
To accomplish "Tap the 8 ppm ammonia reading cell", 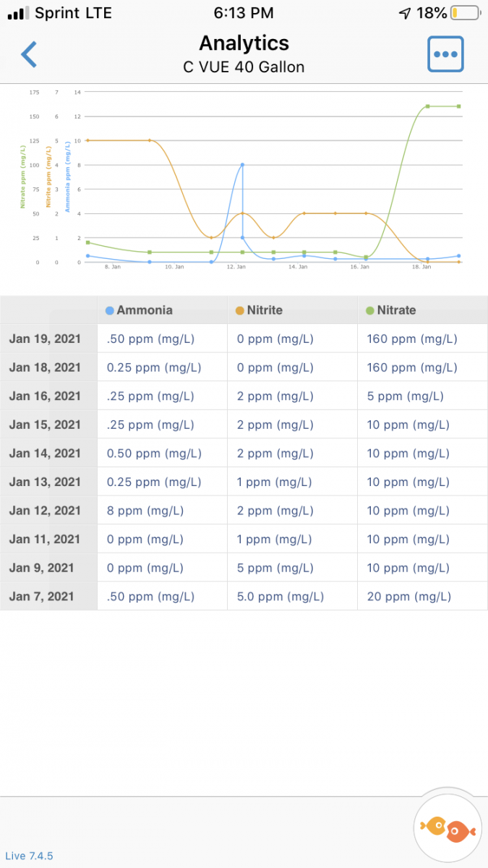I will pyautogui.click(x=145, y=511).
